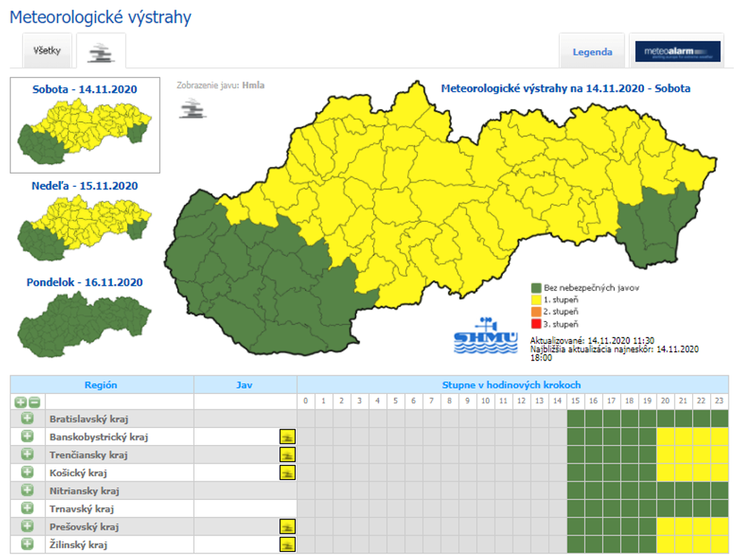Screen dimensions: 742x560
Task: Click the yellow 1. stupeň legend swatch
Action: point(536,300)
